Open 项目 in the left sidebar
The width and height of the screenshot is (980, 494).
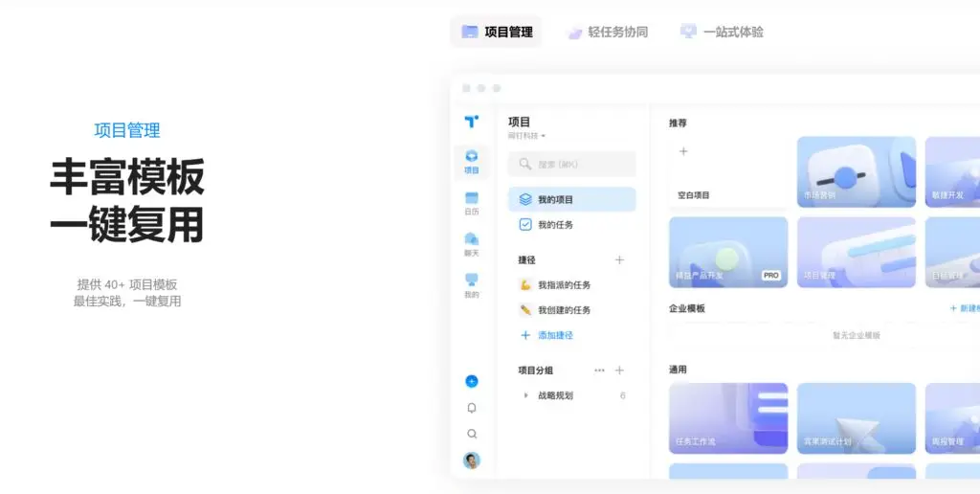(x=472, y=162)
